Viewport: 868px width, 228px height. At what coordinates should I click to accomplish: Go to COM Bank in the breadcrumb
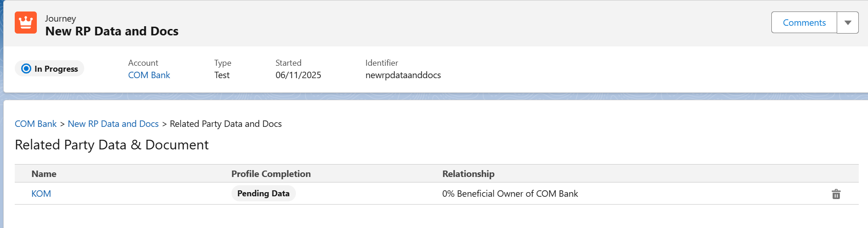[x=35, y=124]
